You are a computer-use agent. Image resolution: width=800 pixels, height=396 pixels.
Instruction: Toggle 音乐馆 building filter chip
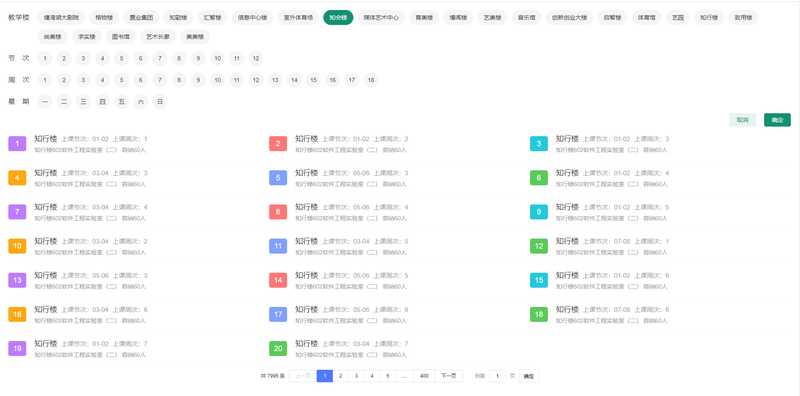[x=527, y=18]
